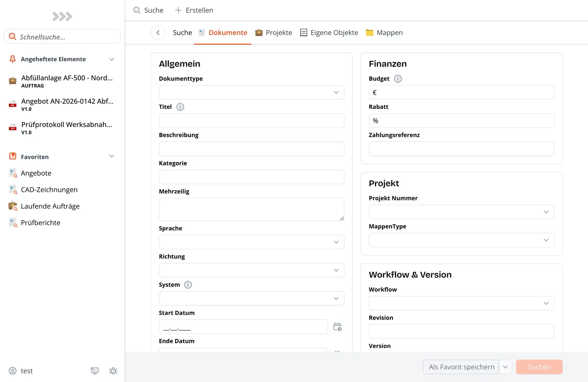Click the back arrow button
The height and width of the screenshot is (382, 588).
pos(158,32)
